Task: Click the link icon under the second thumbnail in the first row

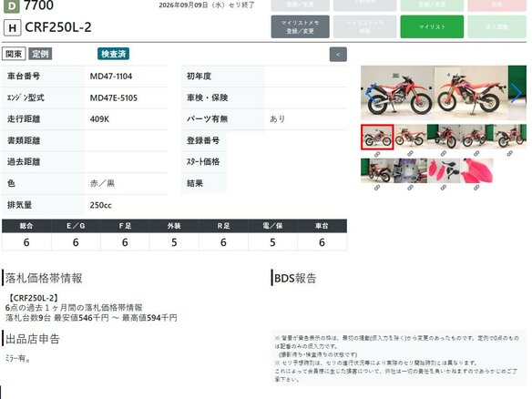Action: [410, 154]
